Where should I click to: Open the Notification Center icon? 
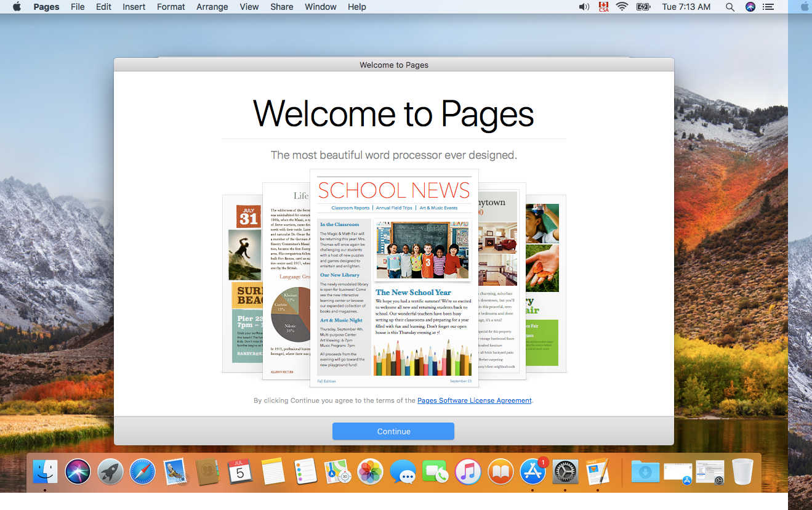point(768,7)
